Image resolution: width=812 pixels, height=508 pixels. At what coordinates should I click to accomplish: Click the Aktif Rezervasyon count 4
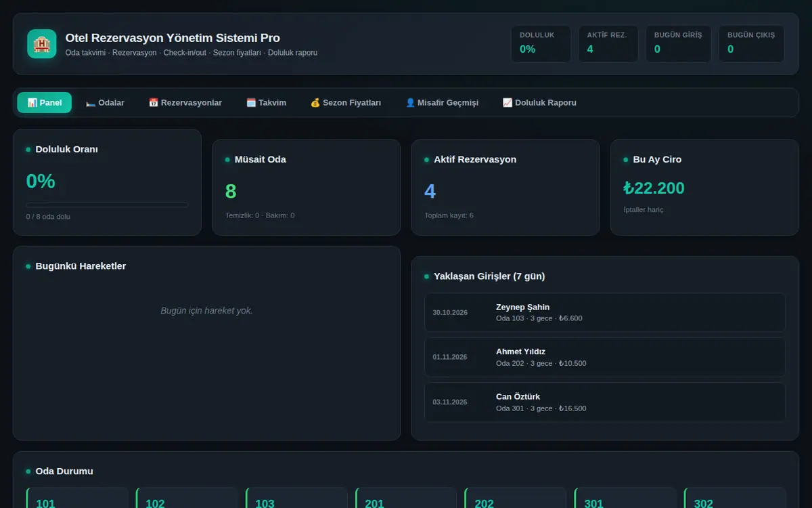430,192
